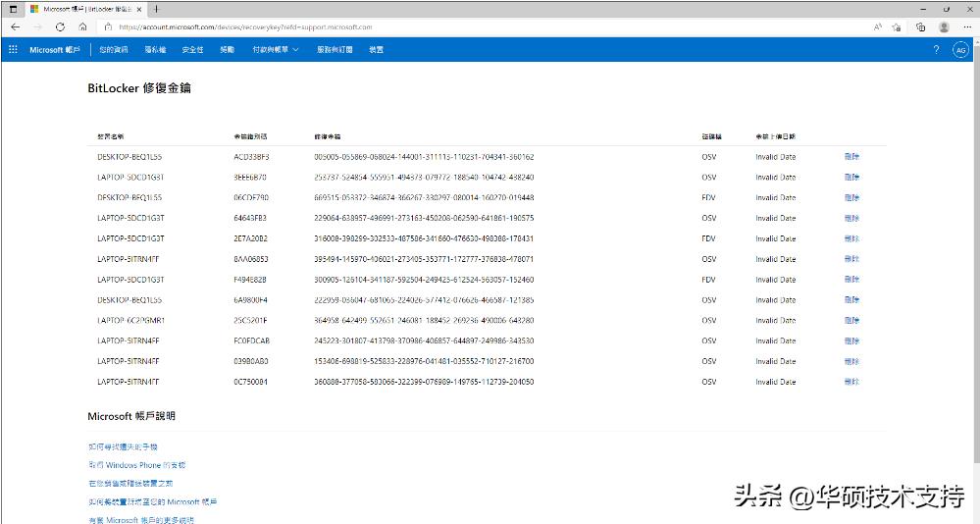Image resolution: width=980 pixels, height=524 pixels.
Task: Open help link about adding device to Microsoft 帳戶
Action: 152,501
